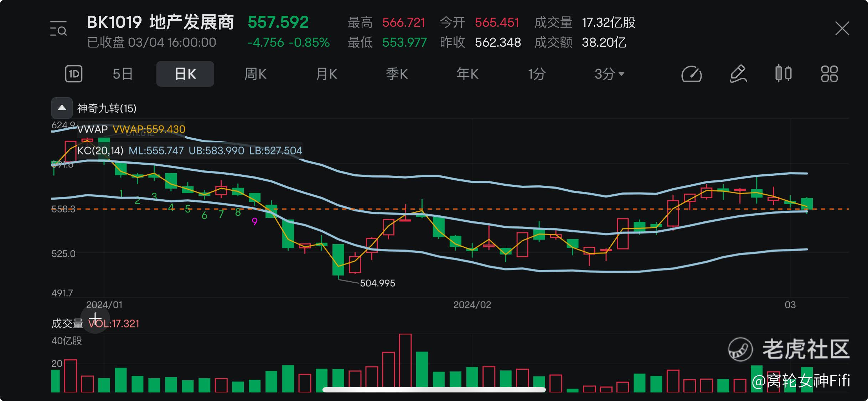Open the four-square grid layout icon
The height and width of the screenshot is (401, 868).
pyautogui.click(x=829, y=74)
